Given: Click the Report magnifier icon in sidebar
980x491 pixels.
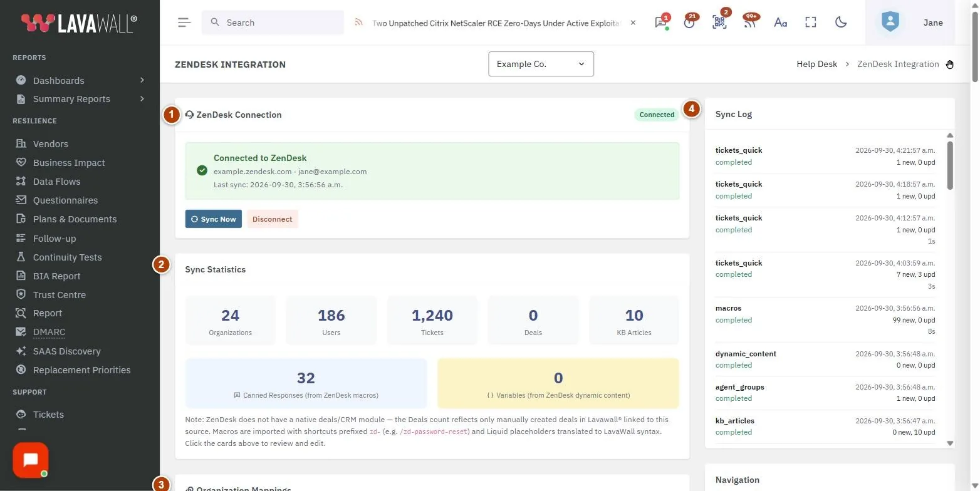Looking at the screenshot, I should pyautogui.click(x=21, y=313).
